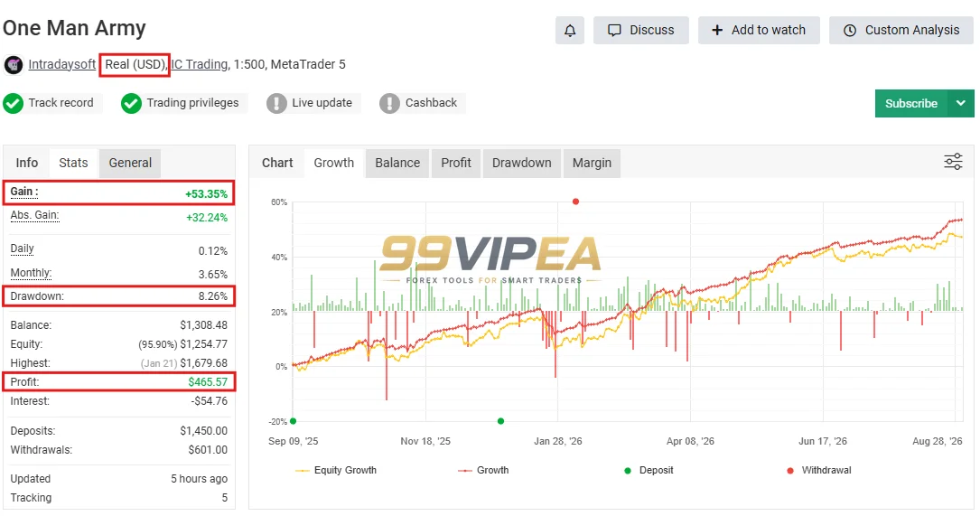Click the green deposit dot at Sep 09
The width and height of the screenshot is (980, 516).
tap(294, 421)
